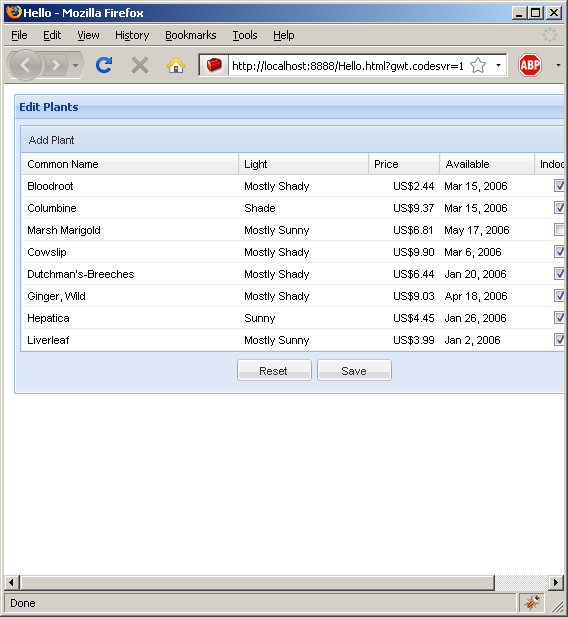The height and width of the screenshot is (617, 568).
Task: Reload the page with the refresh icon
Action: coord(104,65)
